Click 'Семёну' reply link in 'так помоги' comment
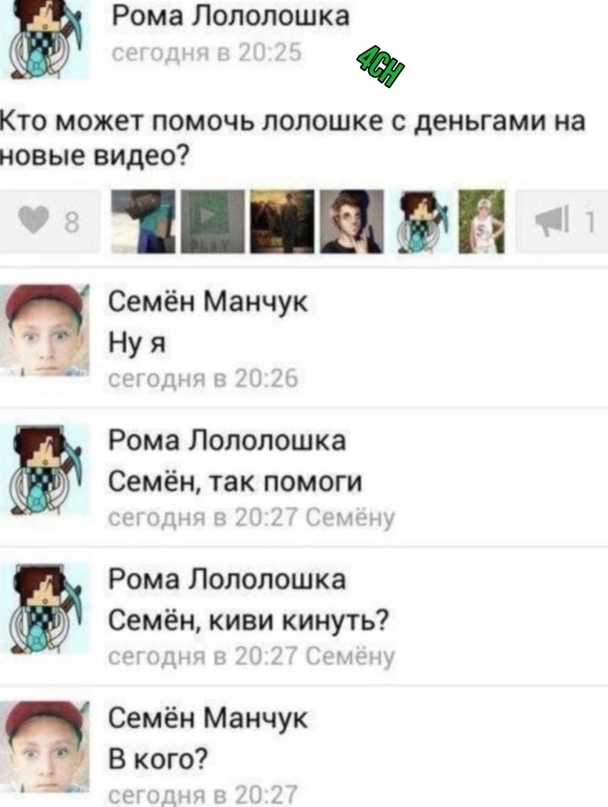This screenshot has width=608, height=807. click(351, 518)
